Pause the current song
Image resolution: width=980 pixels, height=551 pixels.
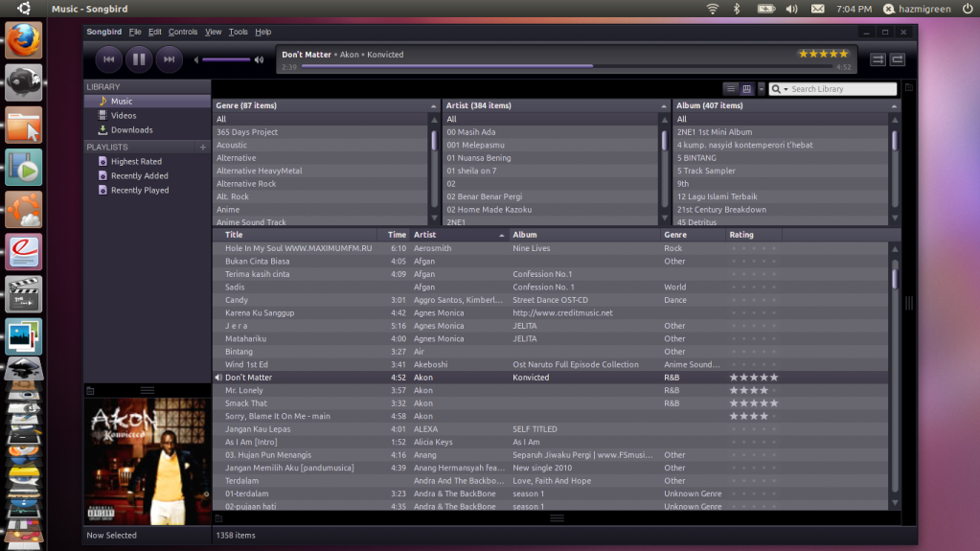click(x=139, y=59)
